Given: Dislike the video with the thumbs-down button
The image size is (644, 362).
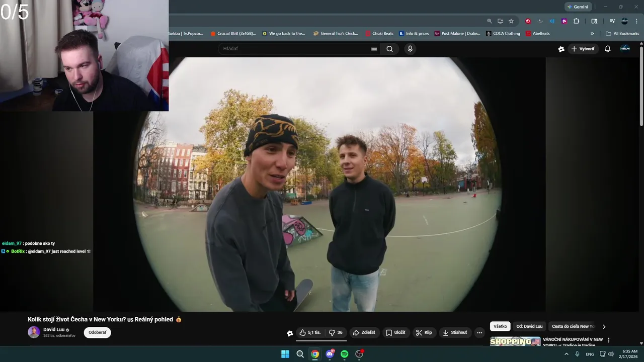Looking at the screenshot, I should click(x=336, y=332).
